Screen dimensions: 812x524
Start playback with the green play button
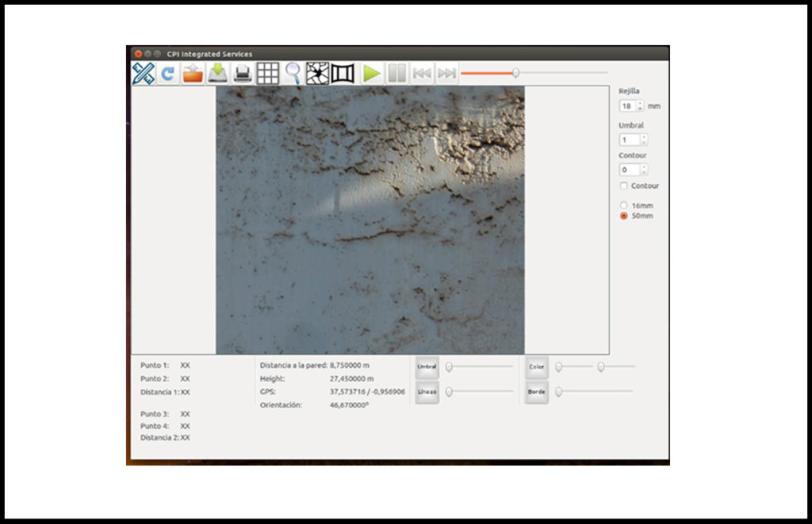point(371,74)
